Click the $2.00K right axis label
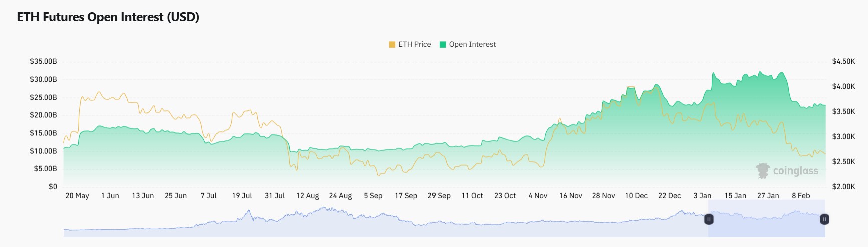This screenshot has width=868, height=247. [843, 187]
